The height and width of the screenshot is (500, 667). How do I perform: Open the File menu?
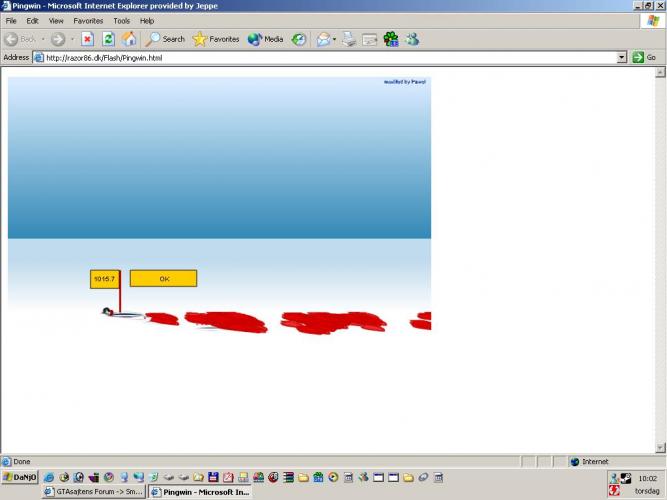coord(11,21)
